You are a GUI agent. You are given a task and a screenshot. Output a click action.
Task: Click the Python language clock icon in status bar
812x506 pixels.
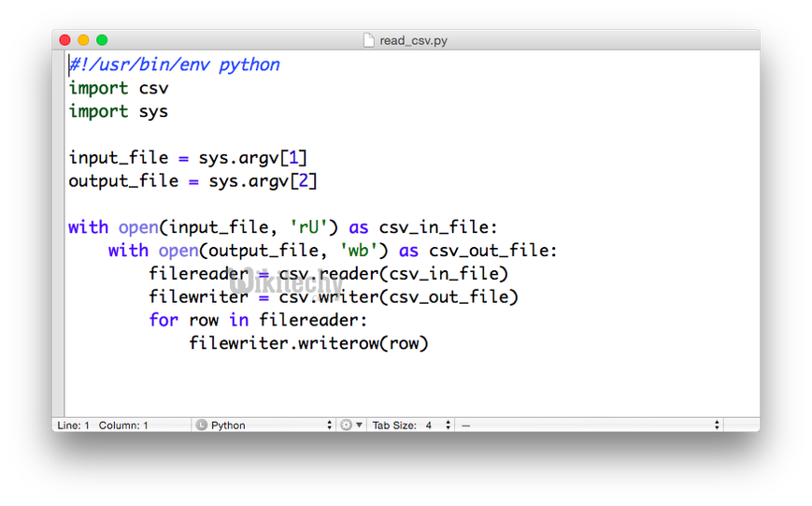click(202, 426)
